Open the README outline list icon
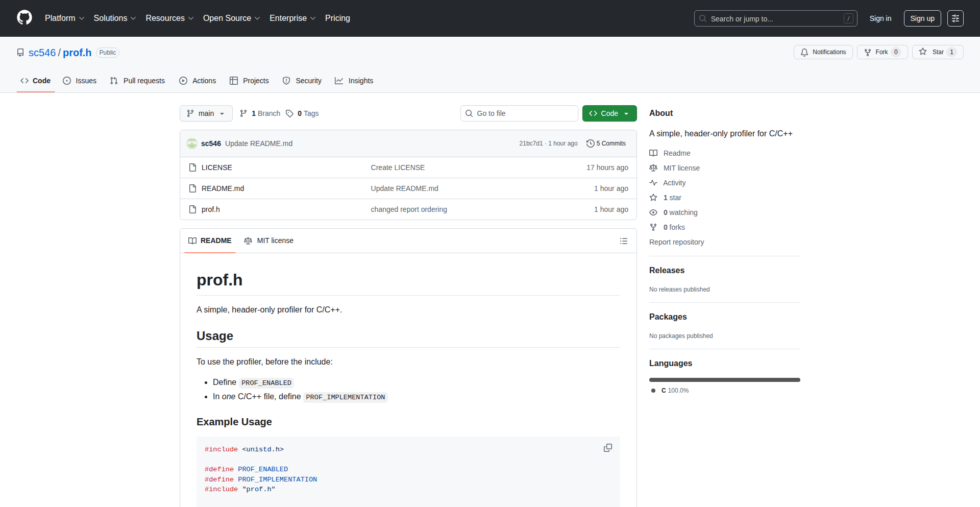Screen dimensions: 980x507 point(623,241)
